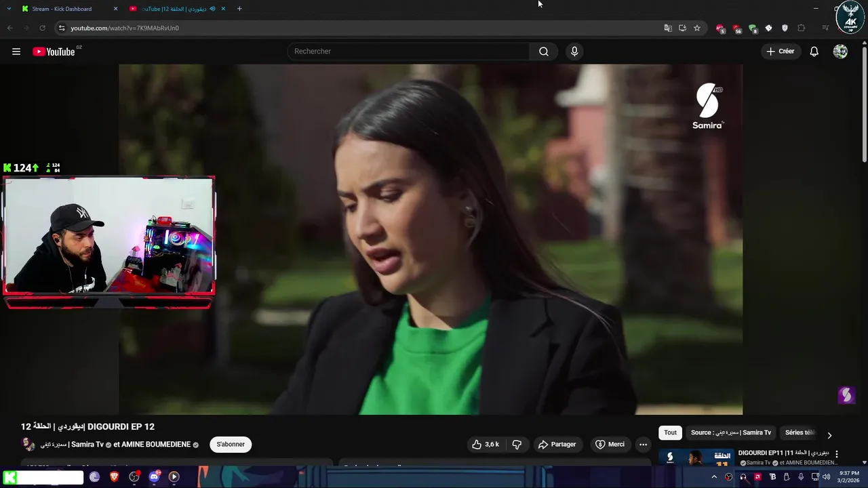
Task: Close the YouTube video tab
Action: 223,9
